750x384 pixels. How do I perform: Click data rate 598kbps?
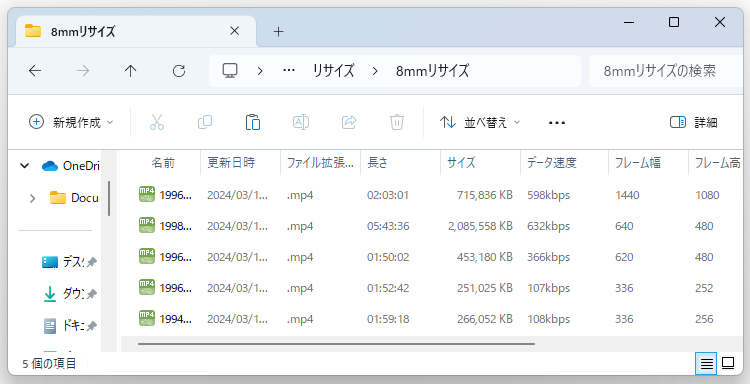coord(549,195)
